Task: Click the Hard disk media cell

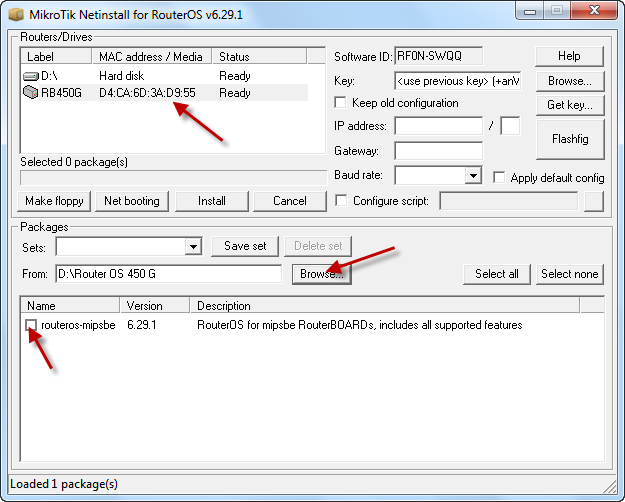Action: (122, 76)
